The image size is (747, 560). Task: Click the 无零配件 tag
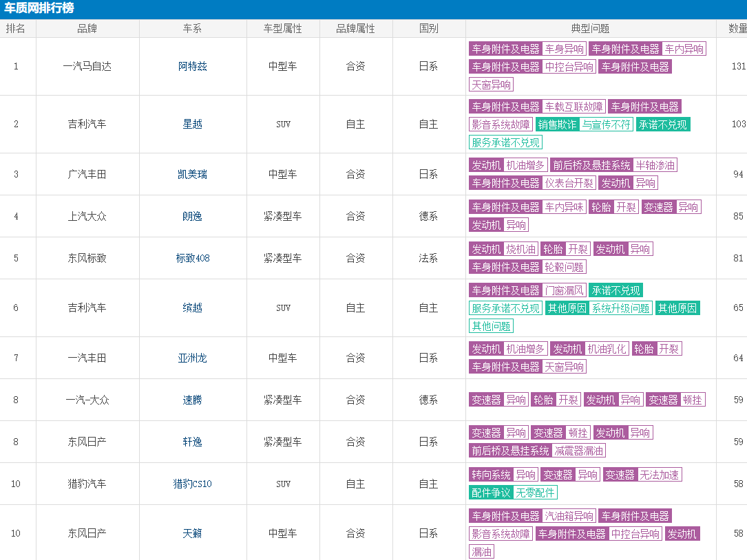click(535, 493)
